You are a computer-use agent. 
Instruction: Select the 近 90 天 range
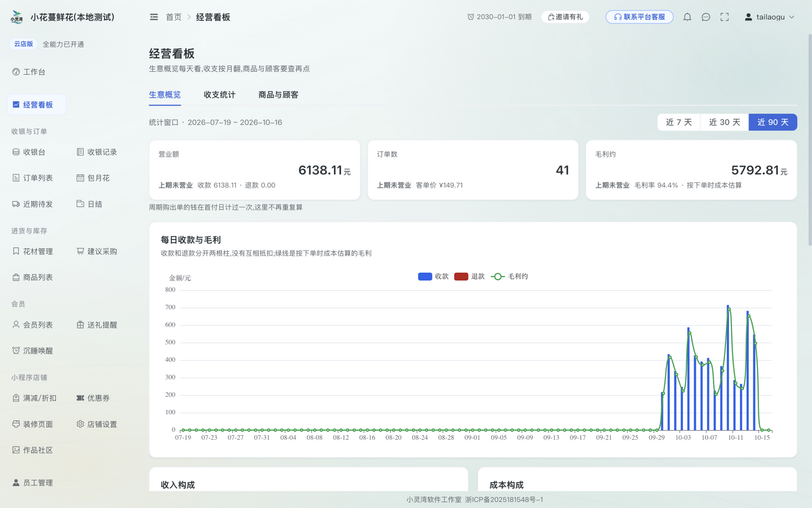(773, 122)
